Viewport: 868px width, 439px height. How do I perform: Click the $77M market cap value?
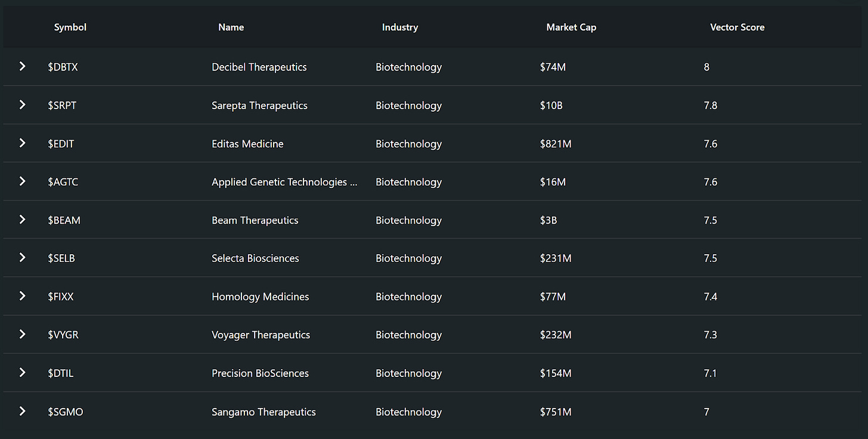point(553,296)
